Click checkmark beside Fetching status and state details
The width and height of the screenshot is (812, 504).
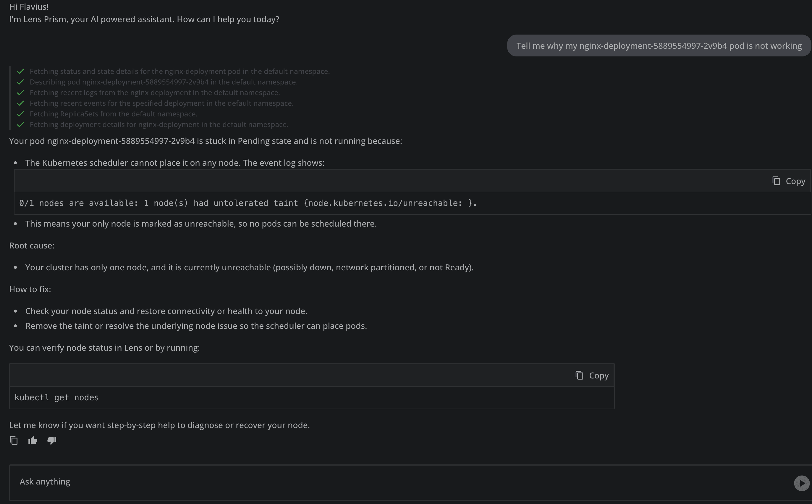pos(21,71)
